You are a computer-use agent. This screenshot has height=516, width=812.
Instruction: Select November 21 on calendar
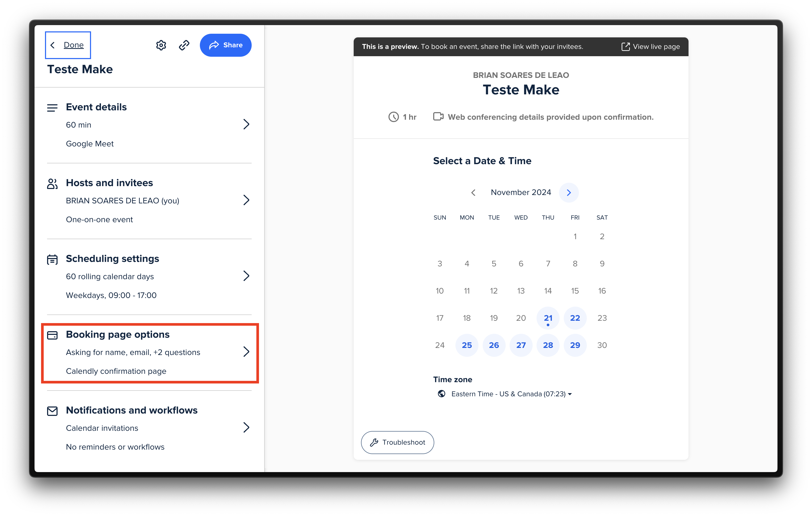(x=548, y=318)
